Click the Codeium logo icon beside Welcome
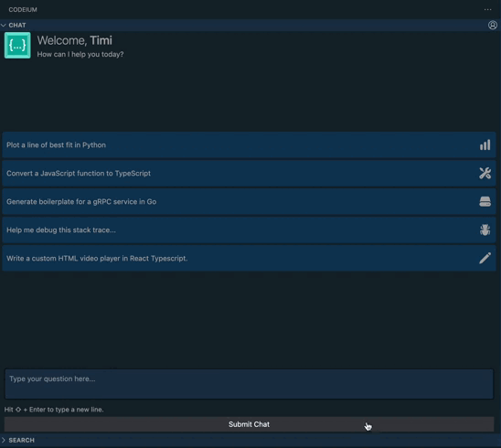 17,46
